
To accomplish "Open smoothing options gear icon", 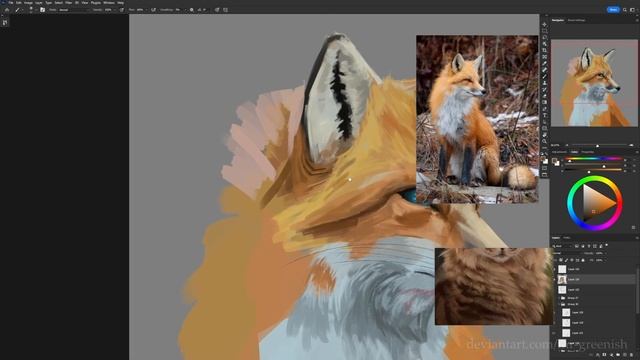I will coord(191,10).
